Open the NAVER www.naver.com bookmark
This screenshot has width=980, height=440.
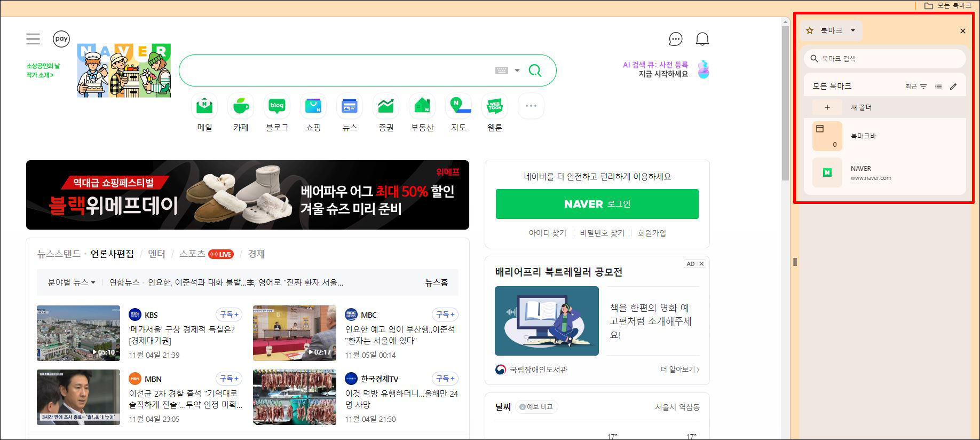tap(885, 172)
